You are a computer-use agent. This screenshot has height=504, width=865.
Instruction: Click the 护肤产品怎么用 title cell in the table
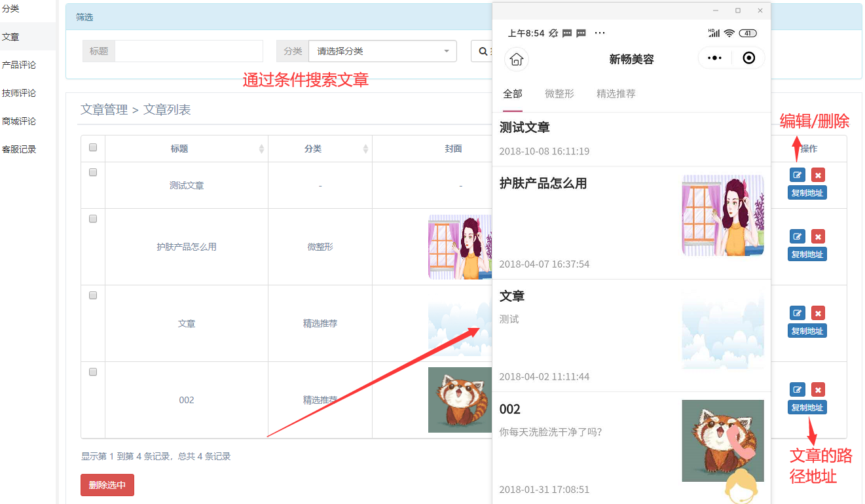click(187, 247)
